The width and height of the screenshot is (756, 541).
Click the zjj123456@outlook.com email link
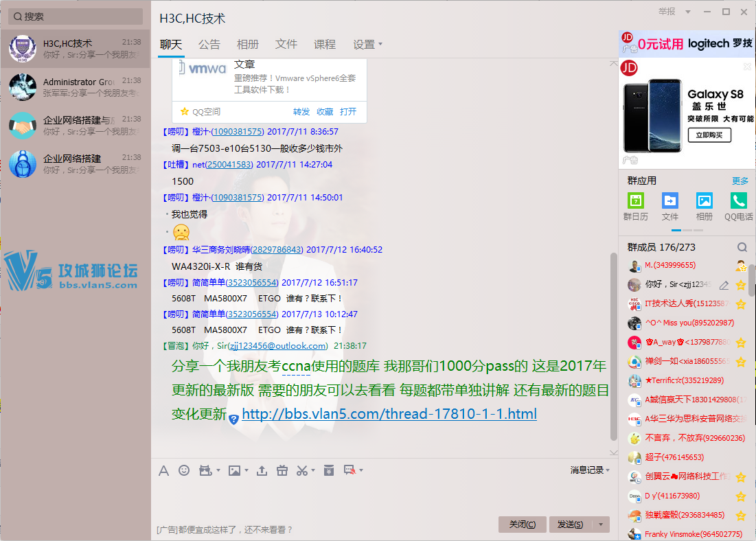277,346
